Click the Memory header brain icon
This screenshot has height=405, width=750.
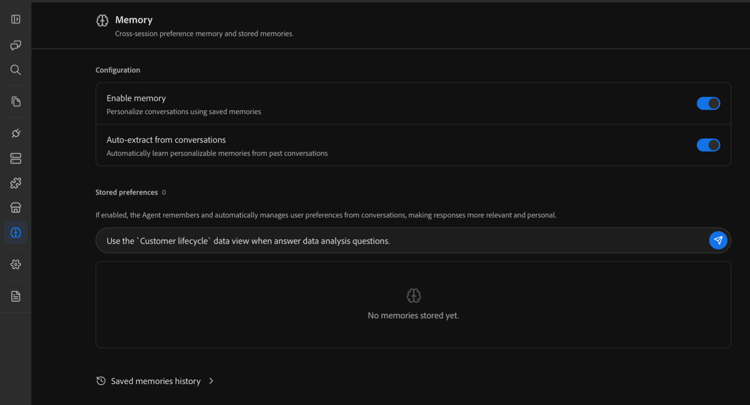coord(102,21)
